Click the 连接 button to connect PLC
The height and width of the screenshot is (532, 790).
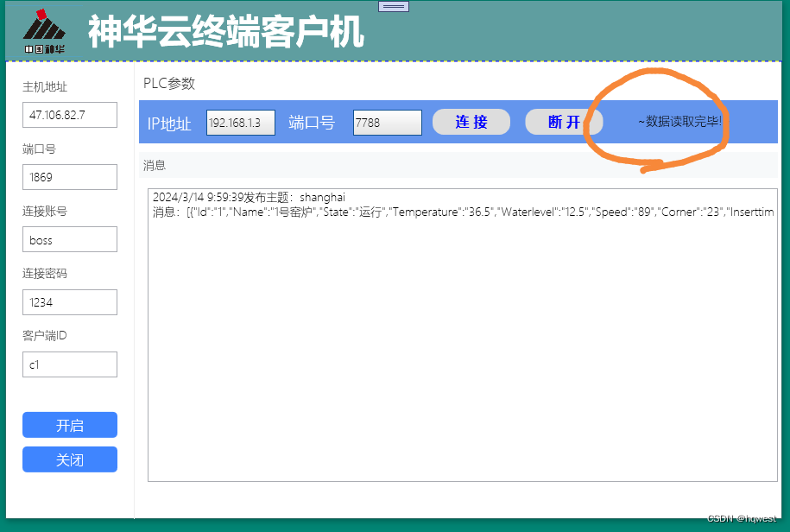click(x=471, y=122)
